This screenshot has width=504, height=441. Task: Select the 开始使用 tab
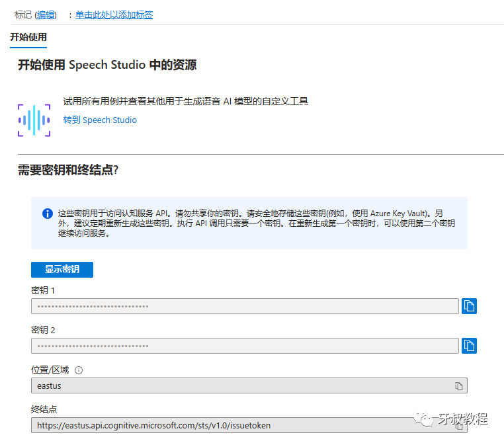coord(28,37)
